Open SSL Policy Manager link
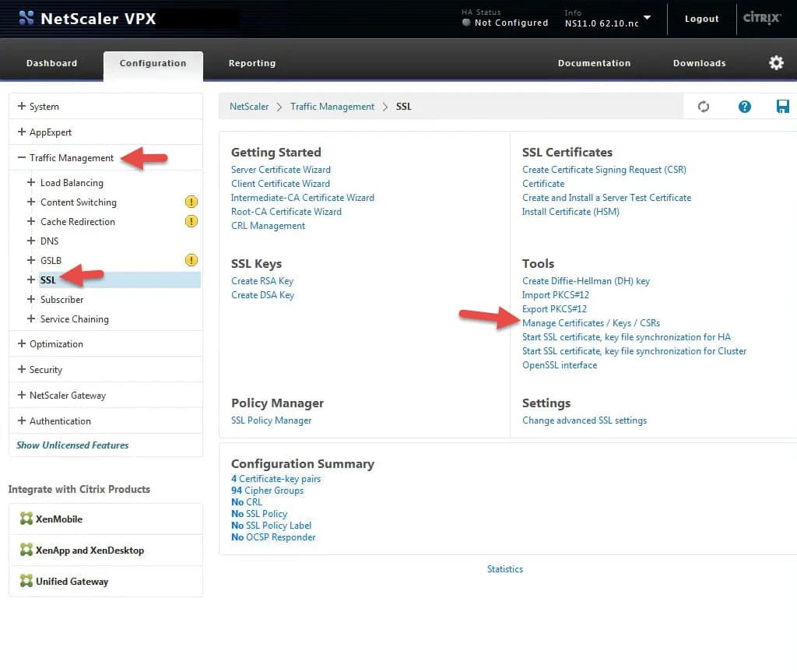797x672 pixels. point(271,420)
